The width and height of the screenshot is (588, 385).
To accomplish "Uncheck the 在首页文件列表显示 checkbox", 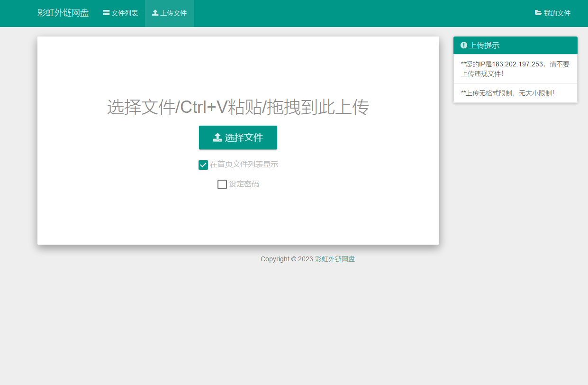I will pyautogui.click(x=203, y=165).
